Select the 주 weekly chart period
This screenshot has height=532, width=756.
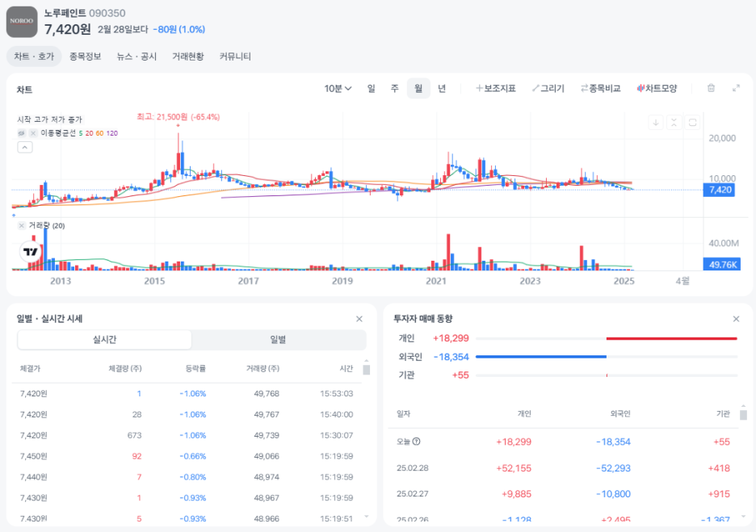click(x=395, y=89)
